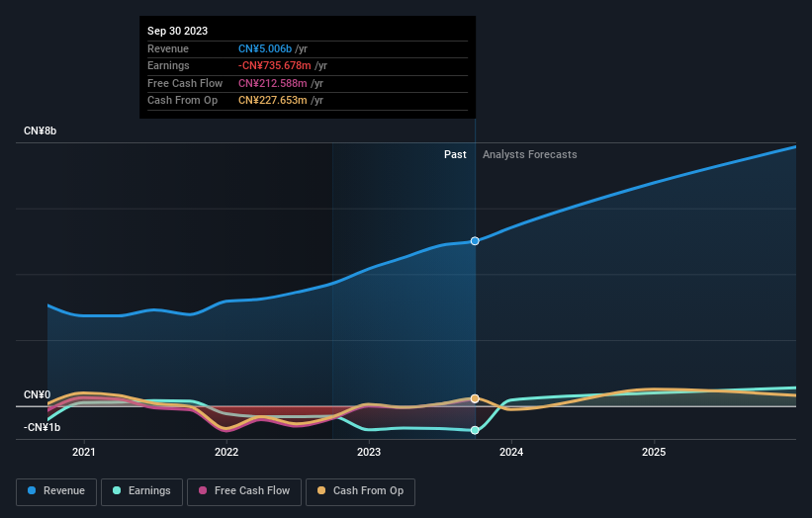Image resolution: width=812 pixels, height=518 pixels.
Task: Click the orange Cash From Op data point marker
Action: (x=475, y=398)
